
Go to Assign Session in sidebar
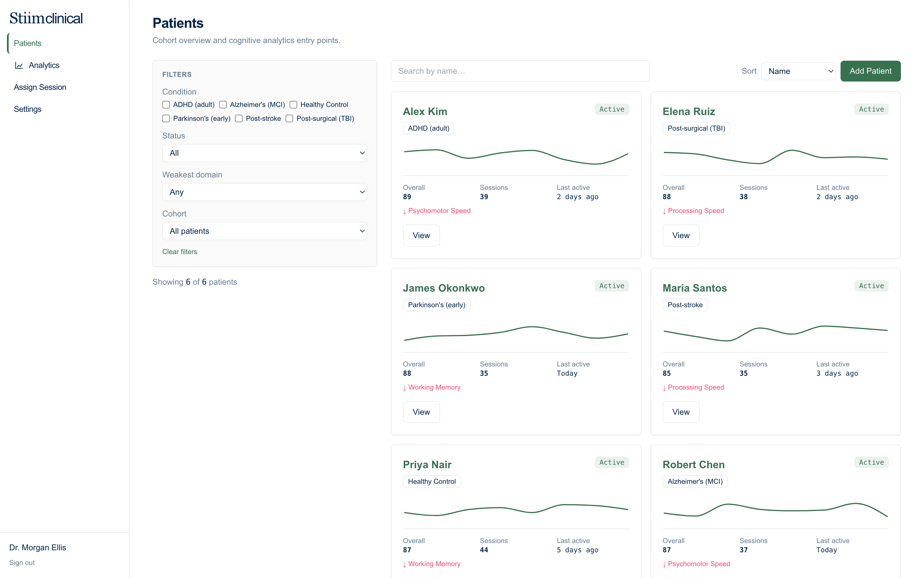click(x=40, y=87)
